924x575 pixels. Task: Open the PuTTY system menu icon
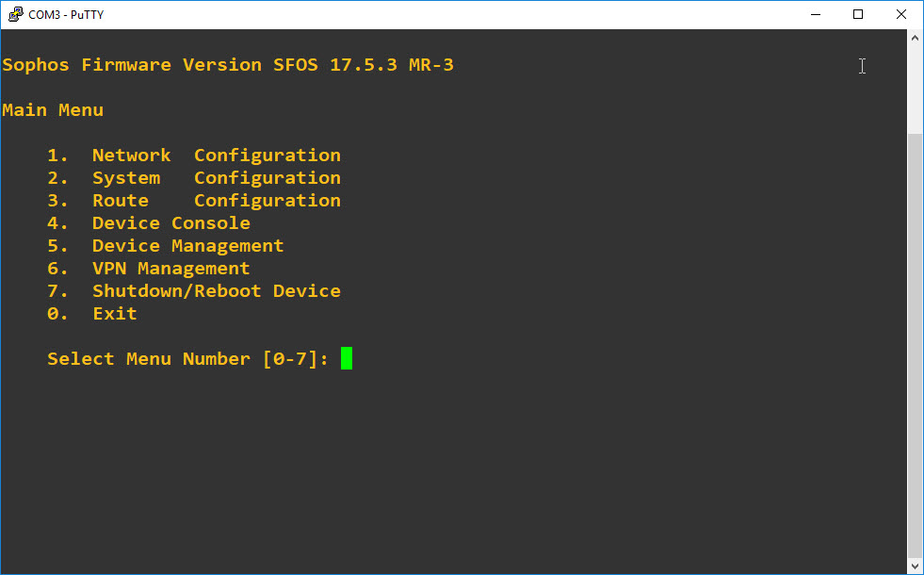pyautogui.click(x=15, y=14)
